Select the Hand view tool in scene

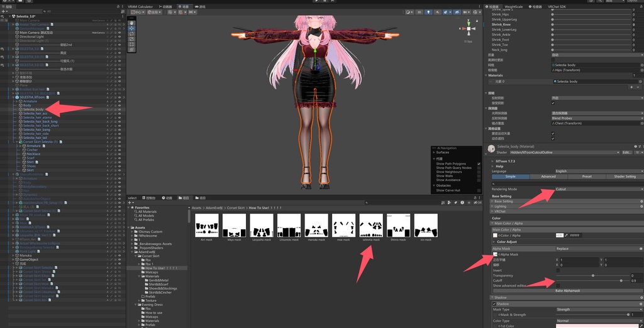click(x=131, y=23)
